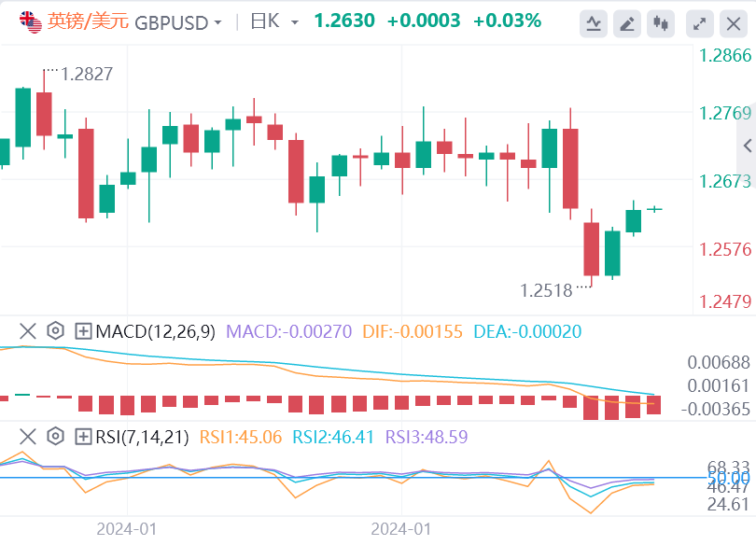Expand the chart to fullscreen
The height and width of the screenshot is (545, 756).
pyautogui.click(x=700, y=23)
